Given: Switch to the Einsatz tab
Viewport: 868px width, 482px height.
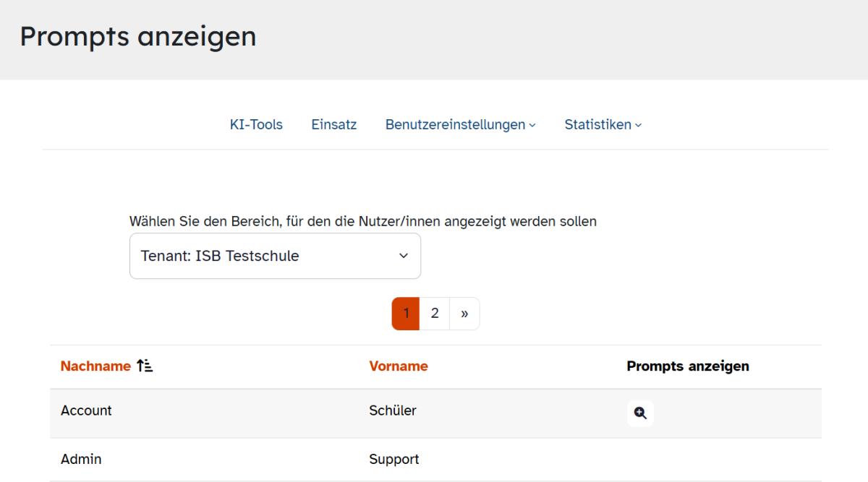Looking at the screenshot, I should point(334,125).
